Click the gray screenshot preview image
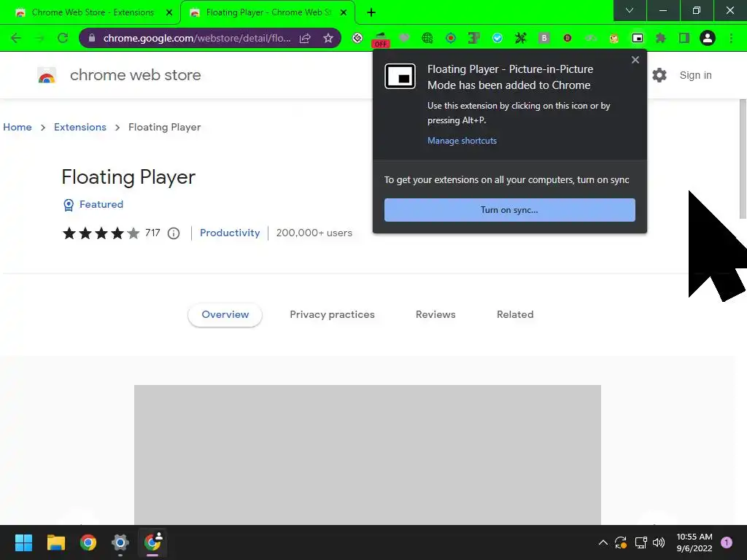 point(368,455)
